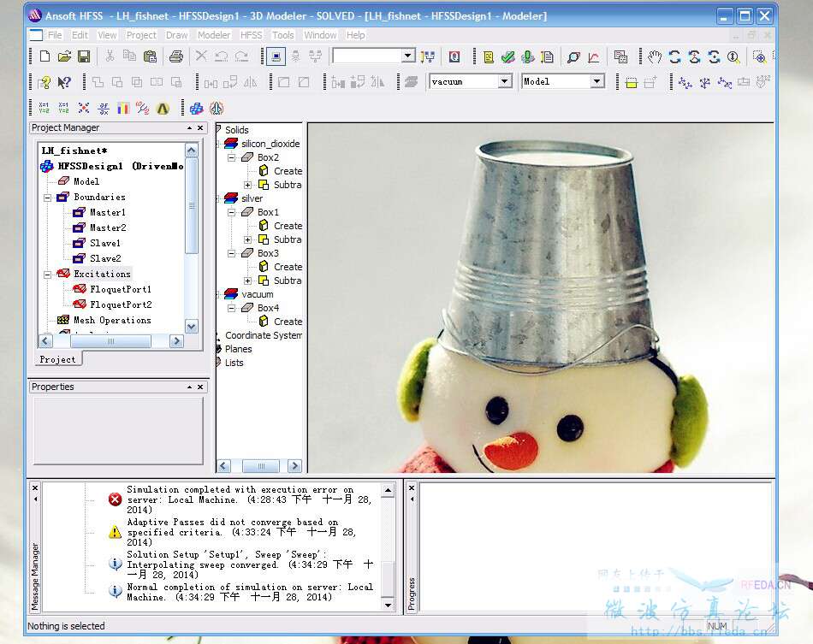
Task: Close the Project Manager panel
Action: [x=200, y=128]
